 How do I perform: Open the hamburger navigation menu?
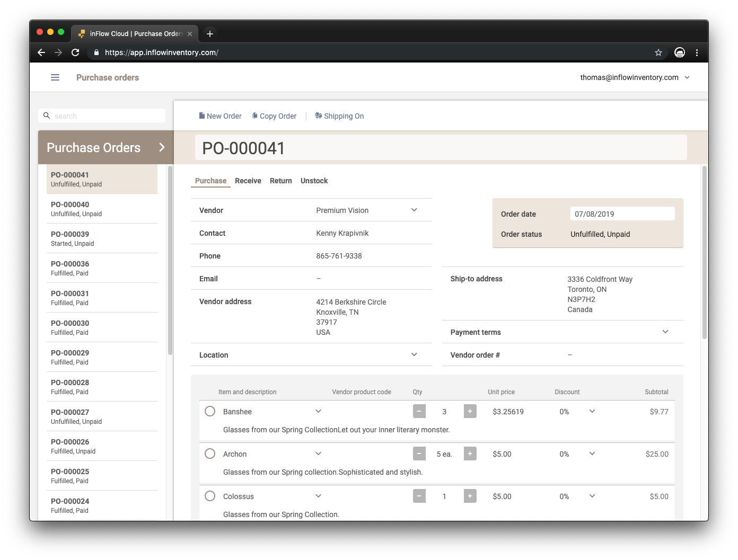(55, 77)
